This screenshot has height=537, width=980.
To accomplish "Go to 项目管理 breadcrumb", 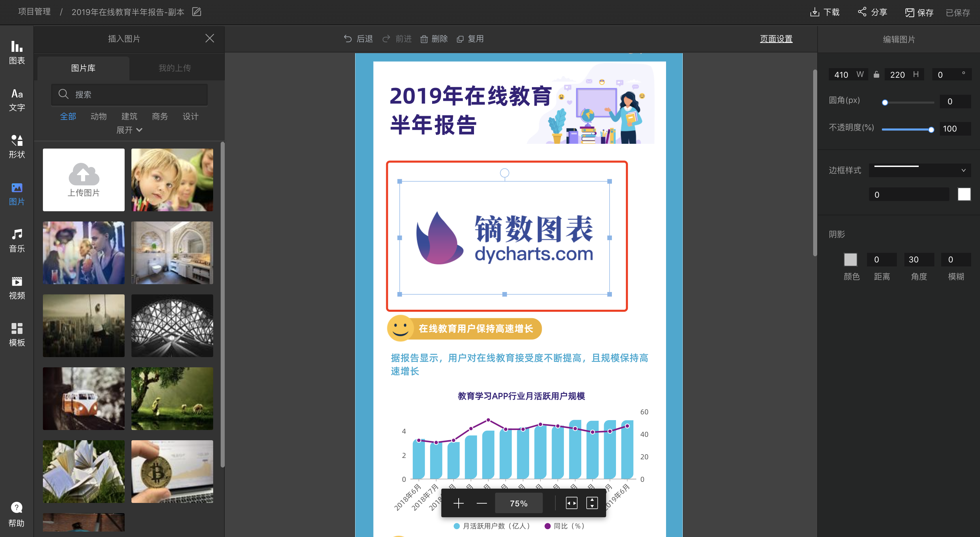I will 34,12.
